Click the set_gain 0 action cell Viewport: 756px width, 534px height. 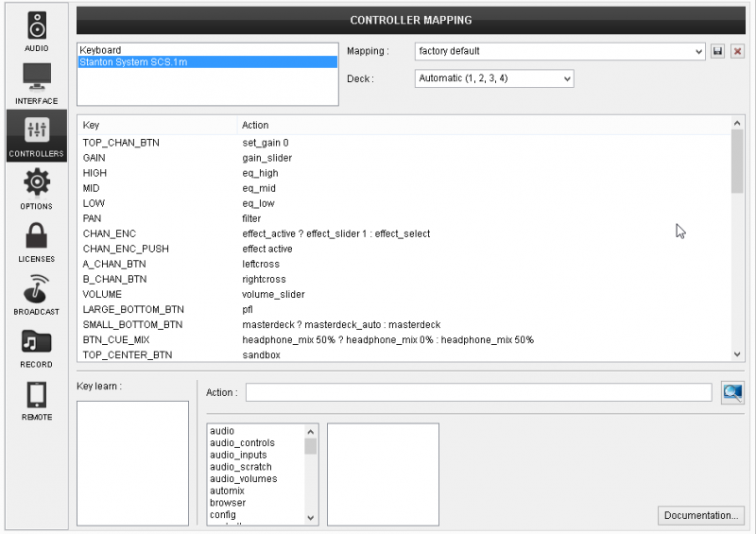click(266, 143)
